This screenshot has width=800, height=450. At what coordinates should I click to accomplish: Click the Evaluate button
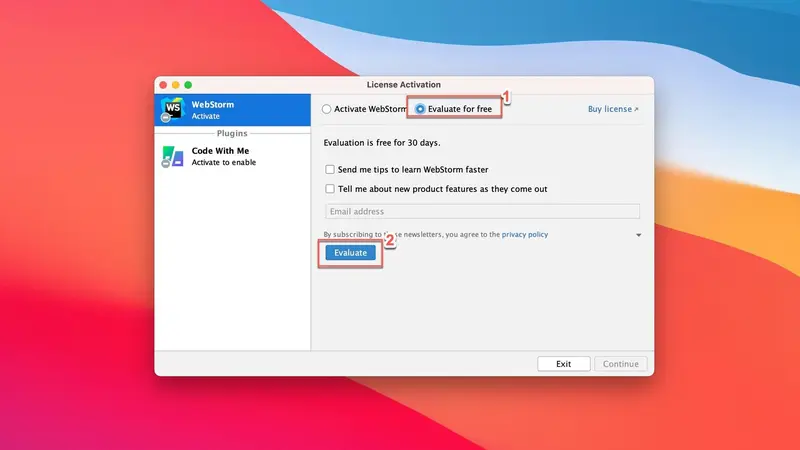[x=351, y=253]
